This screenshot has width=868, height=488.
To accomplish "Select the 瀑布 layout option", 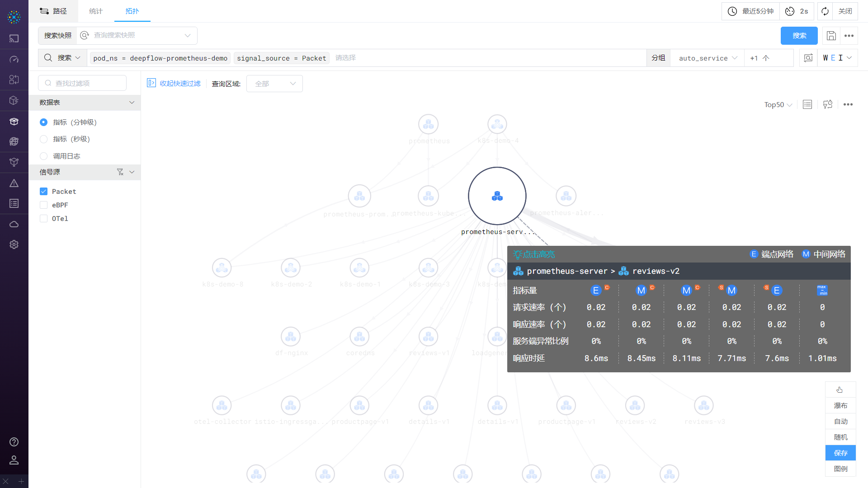I will pyautogui.click(x=840, y=406).
